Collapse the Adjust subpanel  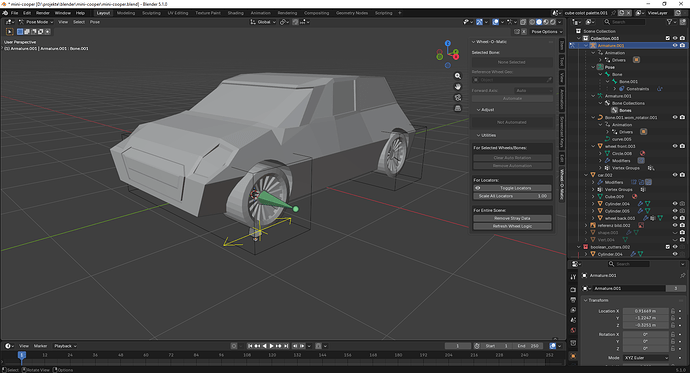tap(478, 110)
